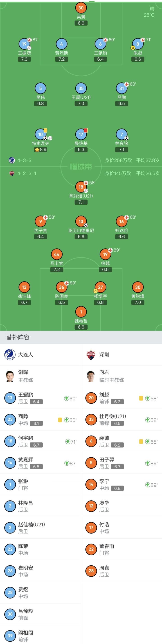
Task: Open interim coach 向君 photo
Action: pyautogui.click(x=91, y=376)
